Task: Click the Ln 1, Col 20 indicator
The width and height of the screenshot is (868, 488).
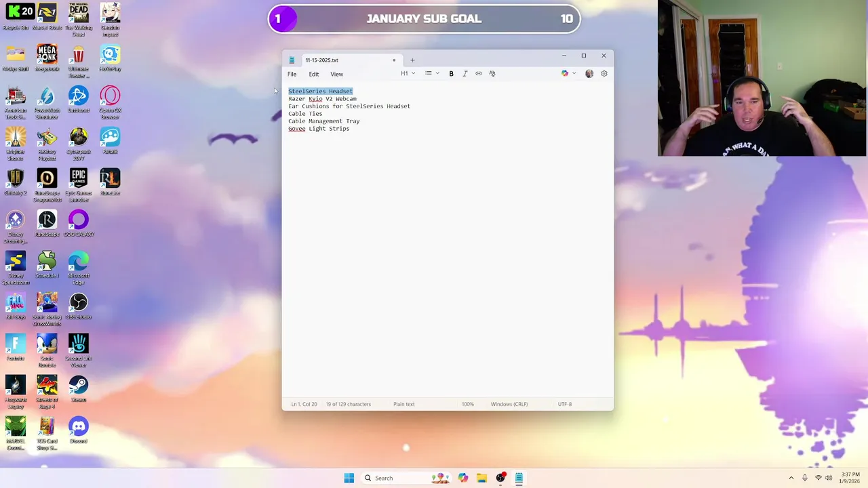Action: click(304, 404)
